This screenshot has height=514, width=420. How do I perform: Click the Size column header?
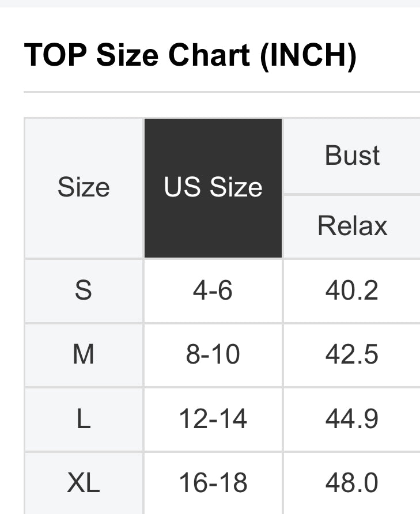[x=84, y=188]
